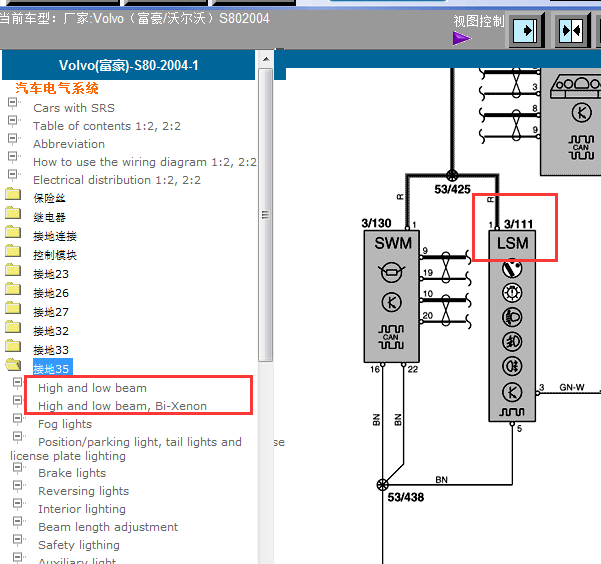Click document icon beside Brake lights
Screen dimensions: 601x564
point(18,468)
